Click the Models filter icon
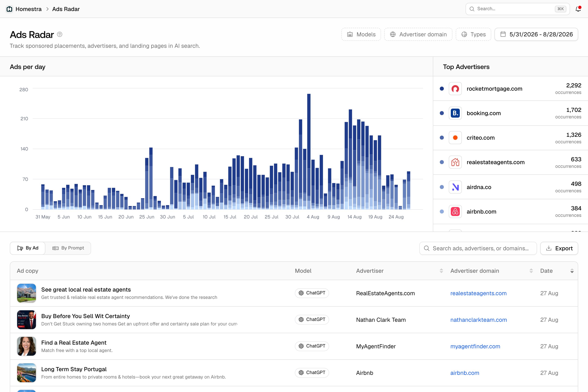The image size is (588, 392). [350, 34]
